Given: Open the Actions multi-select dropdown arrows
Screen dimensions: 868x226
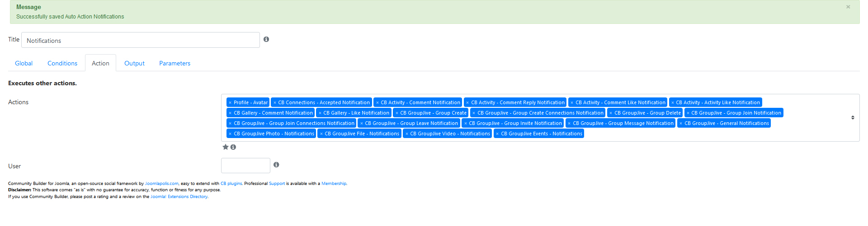Looking at the screenshot, I should pos(853,118).
